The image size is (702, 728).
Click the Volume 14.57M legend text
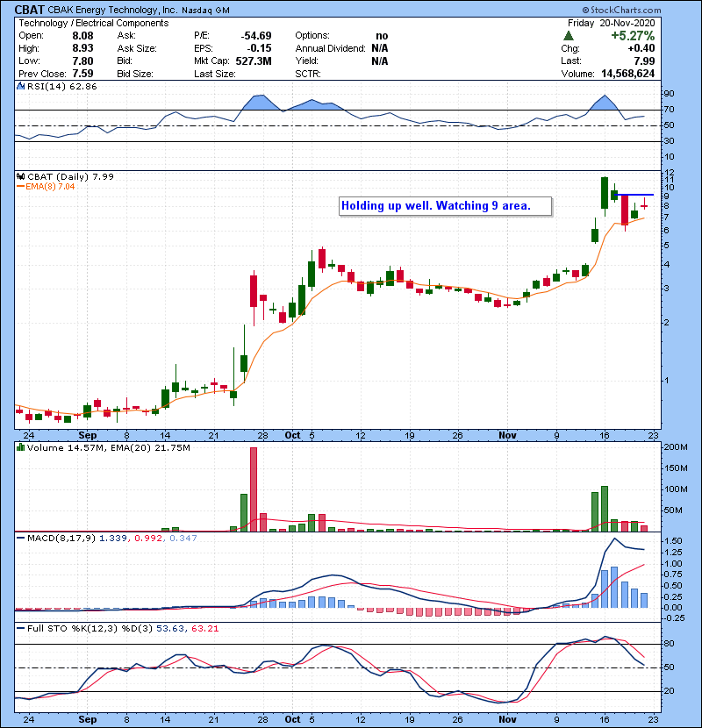pyautogui.click(x=66, y=447)
